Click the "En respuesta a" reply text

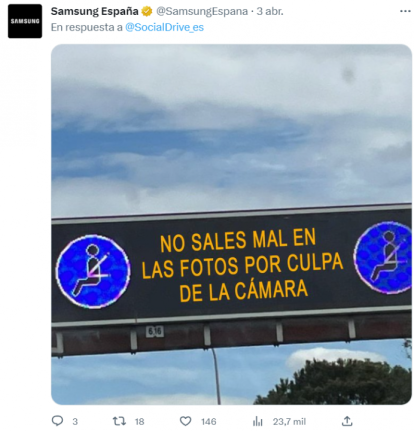click(x=87, y=27)
